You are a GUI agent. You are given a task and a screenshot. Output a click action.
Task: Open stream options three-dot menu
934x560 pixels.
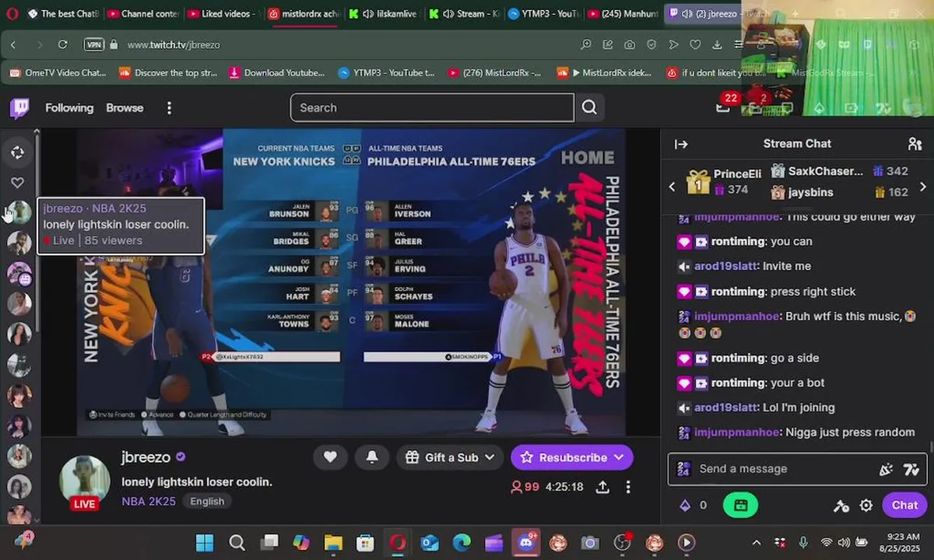click(628, 487)
